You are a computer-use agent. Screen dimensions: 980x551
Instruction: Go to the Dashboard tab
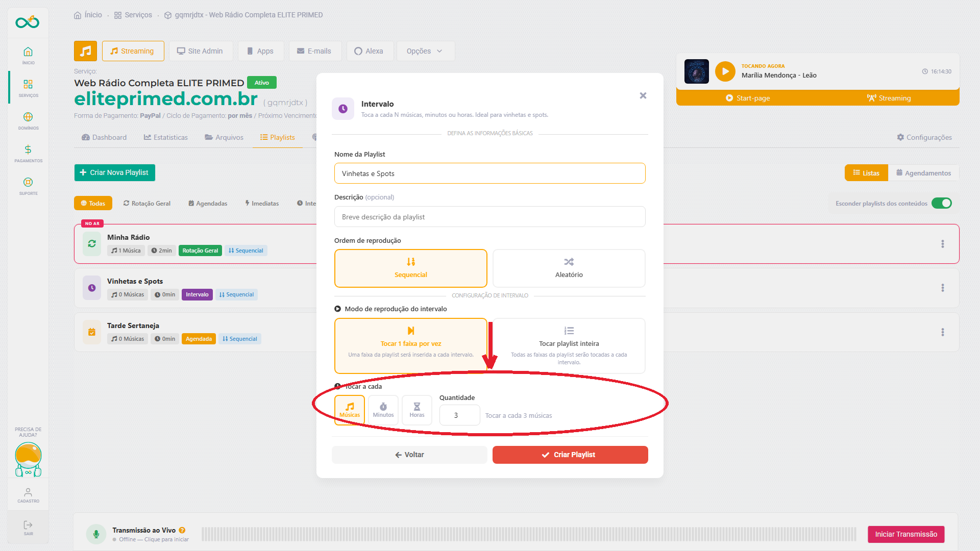(x=104, y=137)
